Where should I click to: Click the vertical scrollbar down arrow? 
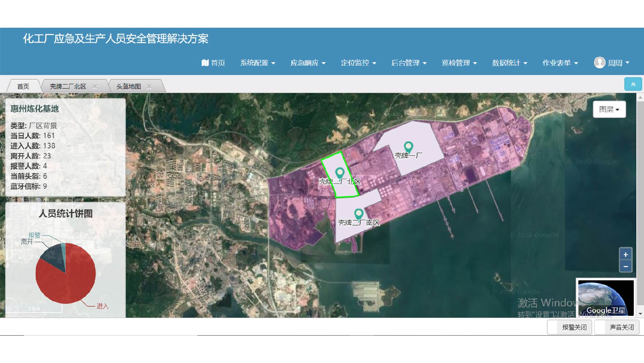[640, 314]
